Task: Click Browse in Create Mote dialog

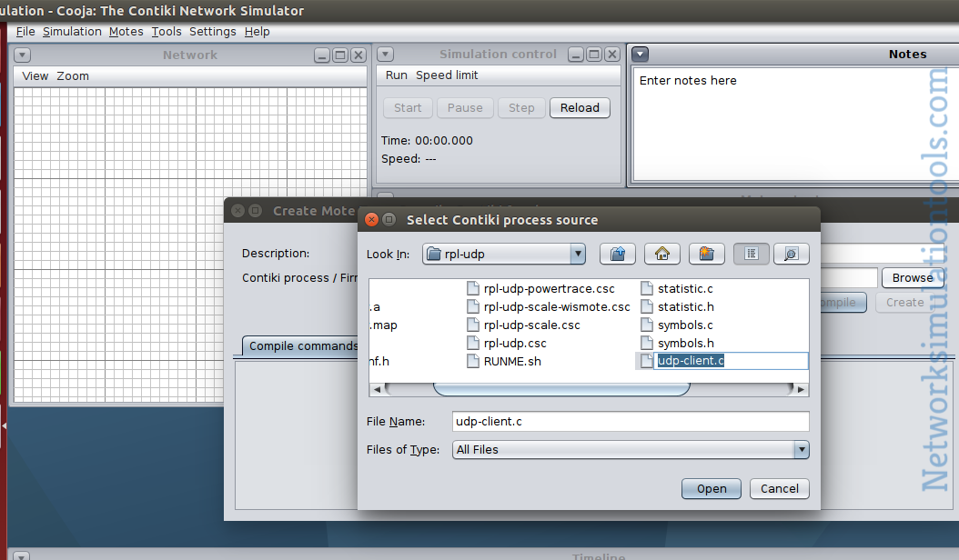Action: point(912,277)
